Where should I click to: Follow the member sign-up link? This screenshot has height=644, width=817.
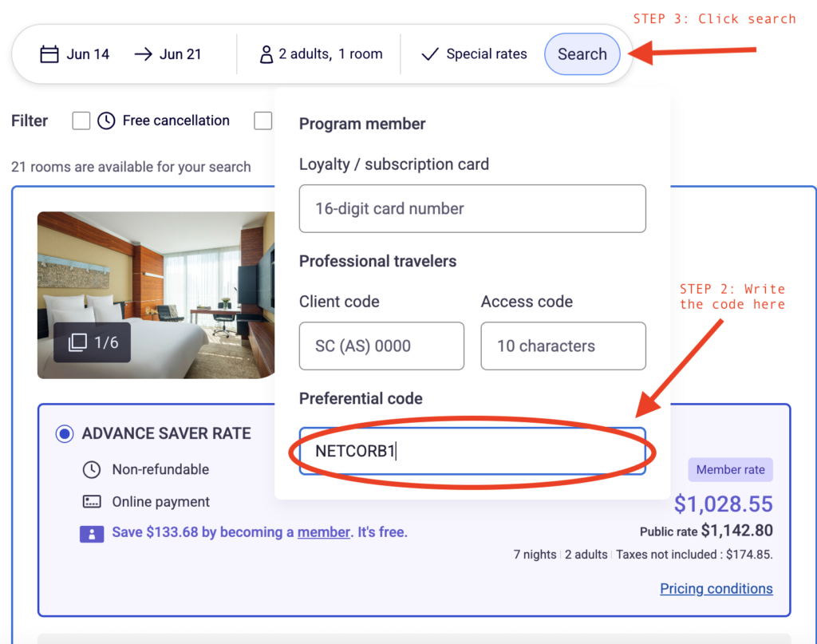point(324,532)
